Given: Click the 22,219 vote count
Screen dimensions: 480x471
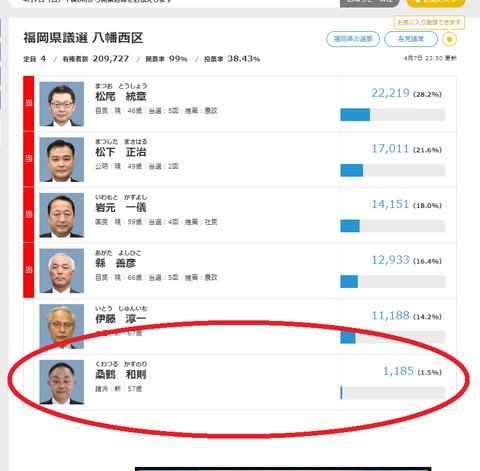Looking at the screenshot, I should coord(390,93).
